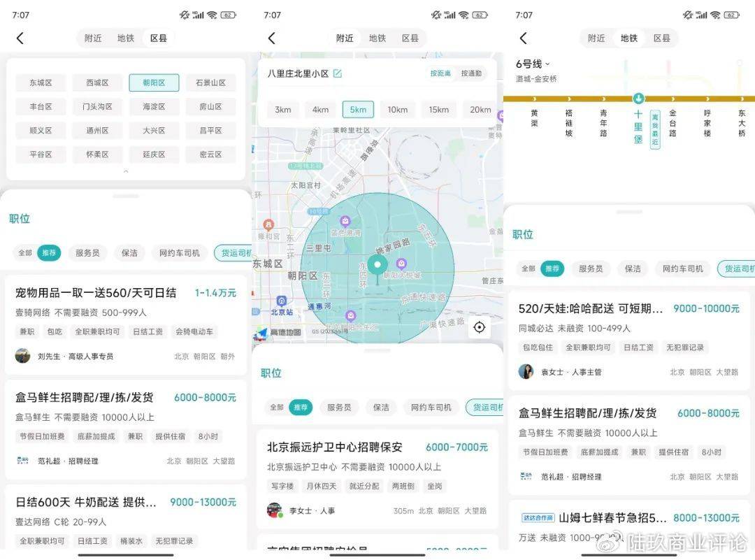Tap the orange landmark pin near 雍和宫
This screenshot has width=755, height=560.
[268, 224]
